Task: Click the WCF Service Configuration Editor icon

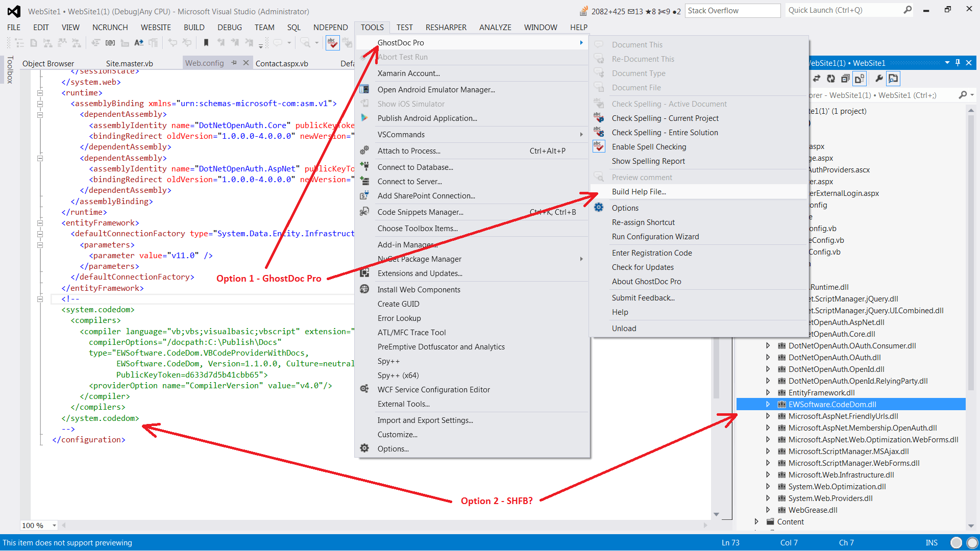Action: [364, 389]
